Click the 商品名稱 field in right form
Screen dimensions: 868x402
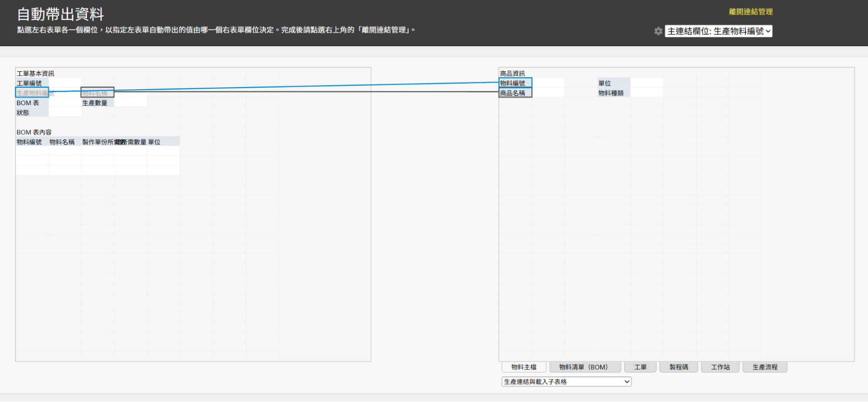tap(515, 93)
